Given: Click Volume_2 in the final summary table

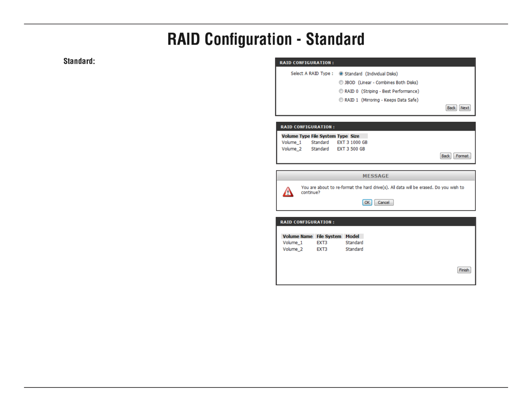Looking at the screenshot, I should 293,249.
